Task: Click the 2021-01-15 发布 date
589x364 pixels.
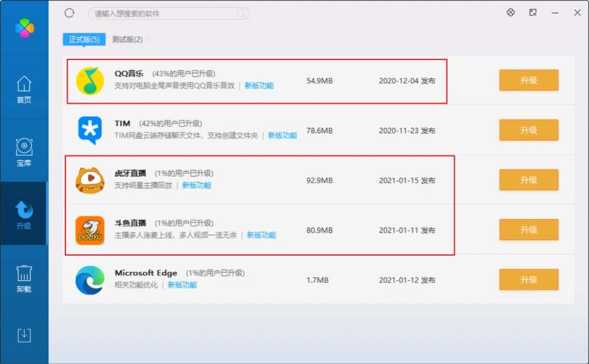Action: click(x=407, y=180)
